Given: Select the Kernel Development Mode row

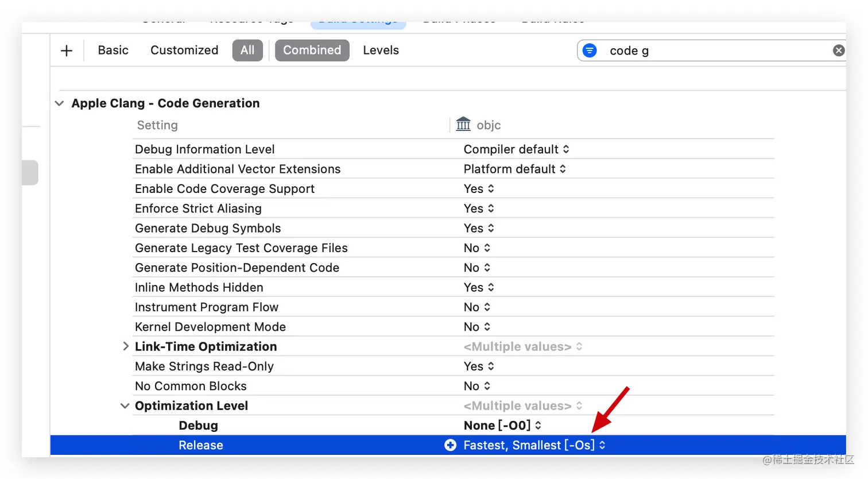Looking at the screenshot, I should 453,327.
